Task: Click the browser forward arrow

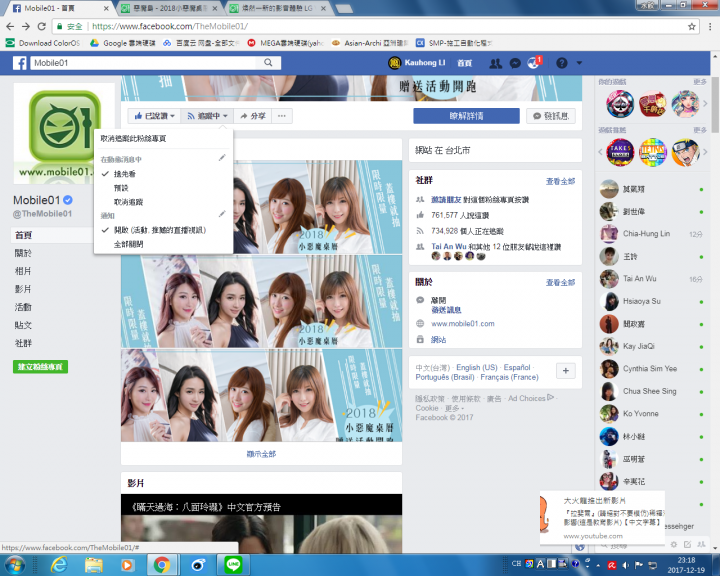Action: (x=26, y=26)
